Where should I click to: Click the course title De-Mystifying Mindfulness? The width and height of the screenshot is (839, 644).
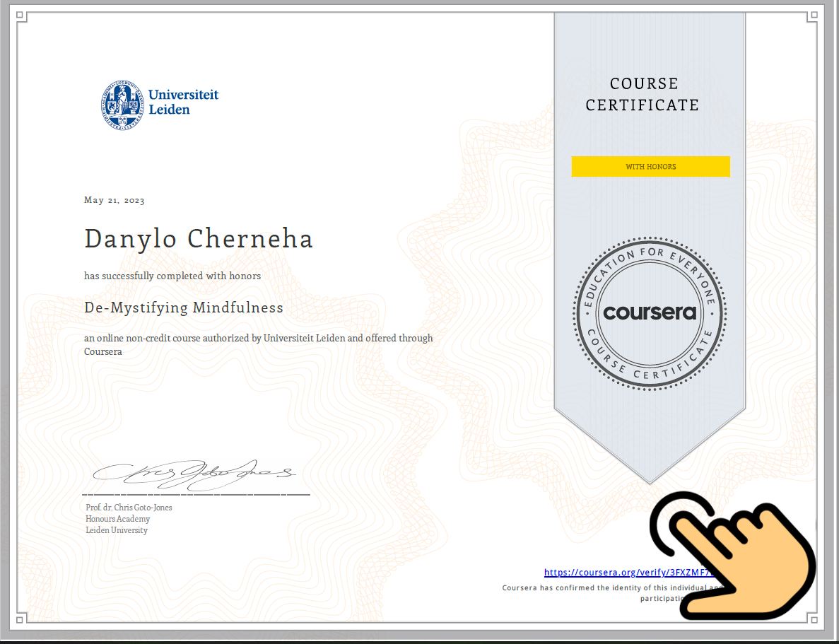click(x=184, y=308)
